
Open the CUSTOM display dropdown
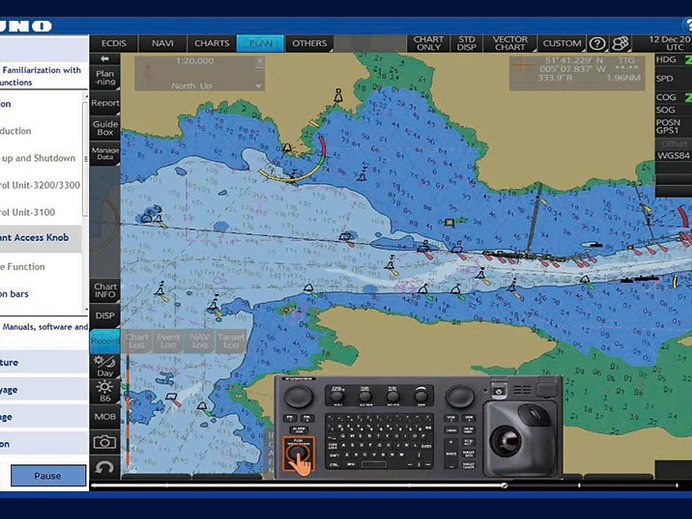[561, 43]
